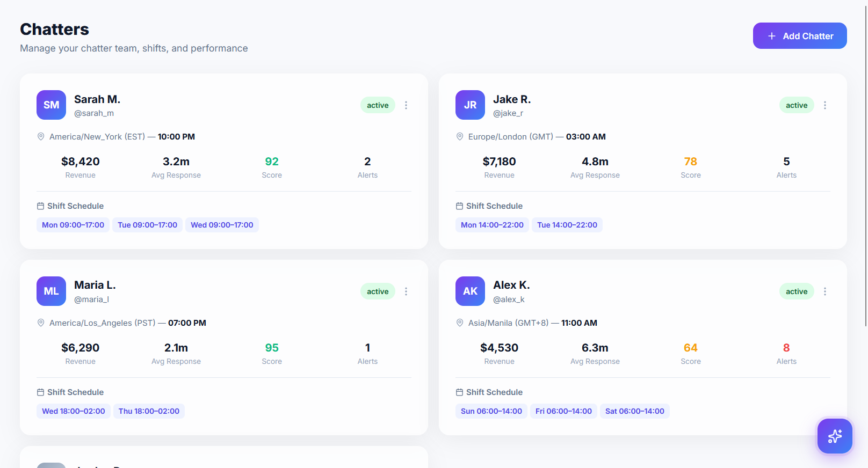The height and width of the screenshot is (468, 868).
Task: Click calendar icon beside Sarah's Shift Schedule
Action: click(x=40, y=206)
